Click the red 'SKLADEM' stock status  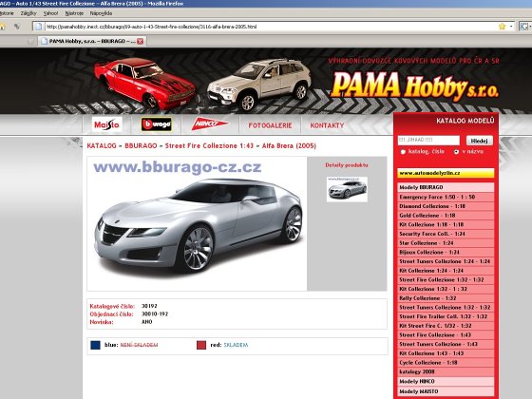pyautogui.click(x=236, y=345)
